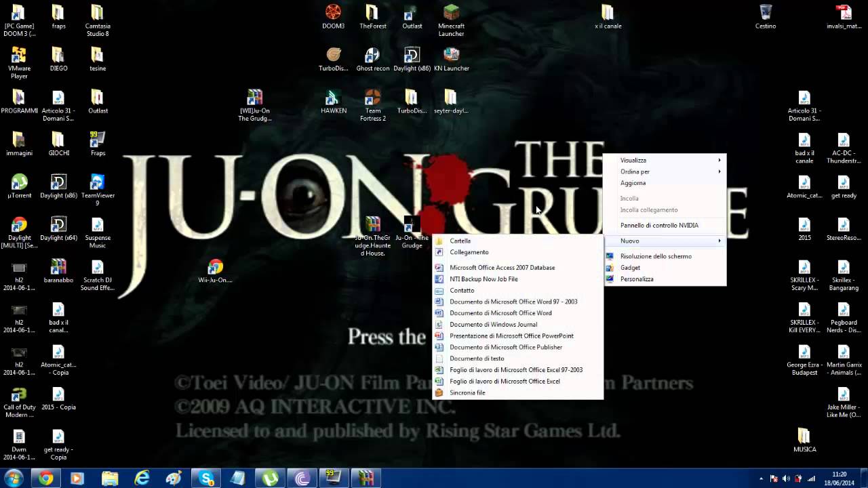Select the Daylight (x64) shortcut
Screen dimensions: 868x488
[x=58, y=228]
